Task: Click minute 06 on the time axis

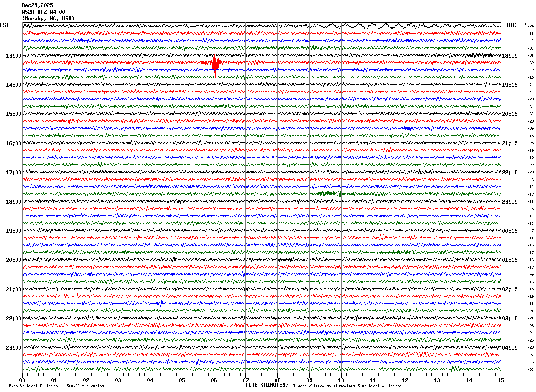Action: pos(214,380)
